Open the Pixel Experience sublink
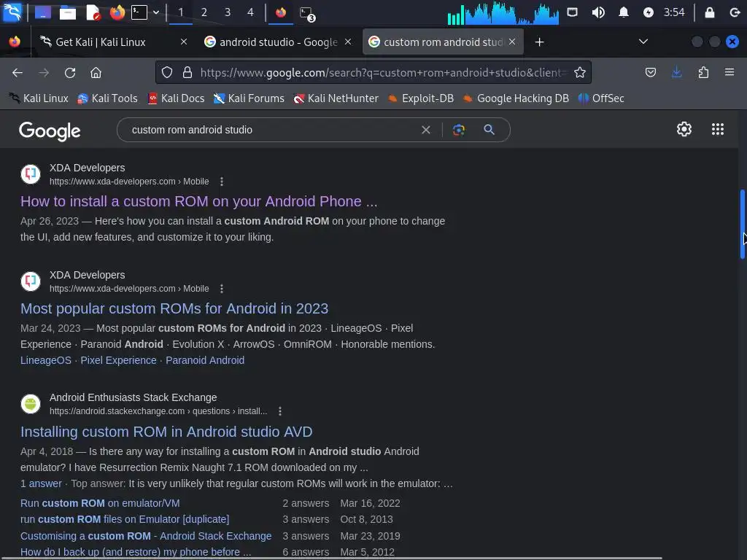Image resolution: width=747 pixels, height=560 pixels. click(x=118, y=360)
